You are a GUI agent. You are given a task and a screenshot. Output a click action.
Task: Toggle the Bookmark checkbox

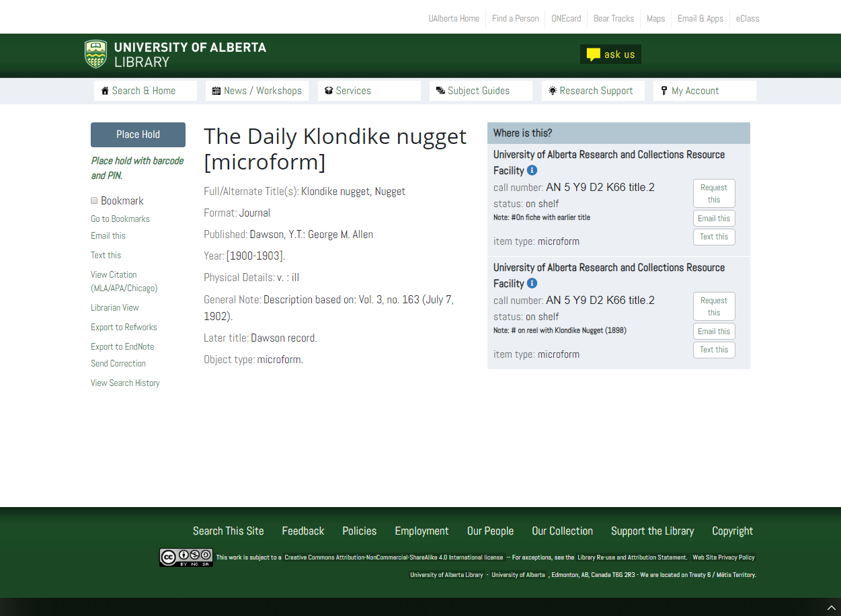point(94,200)
